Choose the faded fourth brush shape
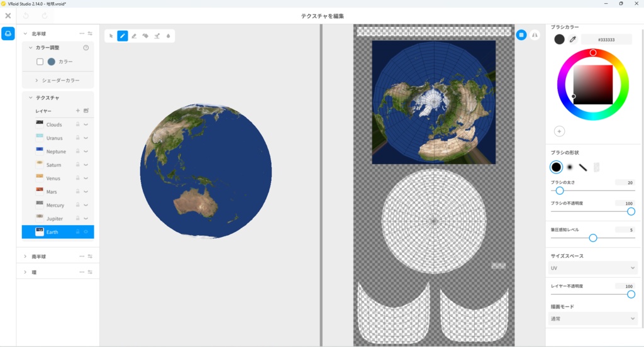 click(596, 167)
